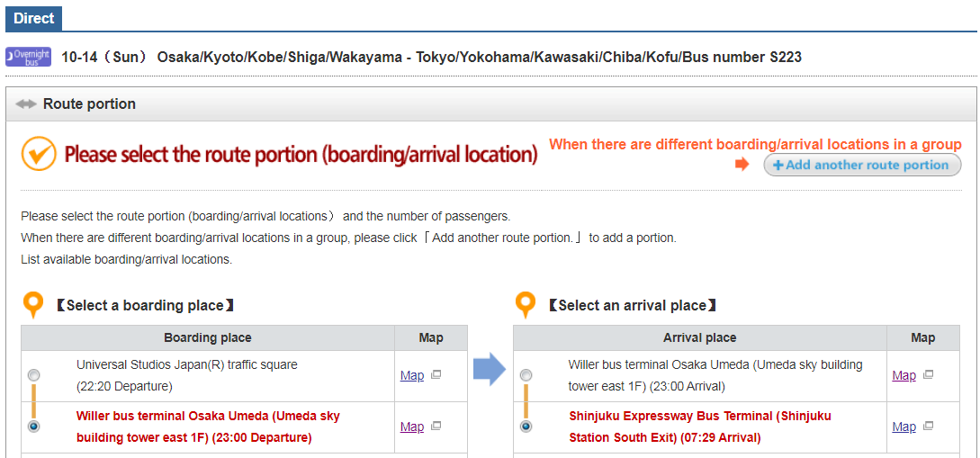Open Map link for Shinjuku Bus Terminal
Screen dimensions: 980x458
[904, 427]
